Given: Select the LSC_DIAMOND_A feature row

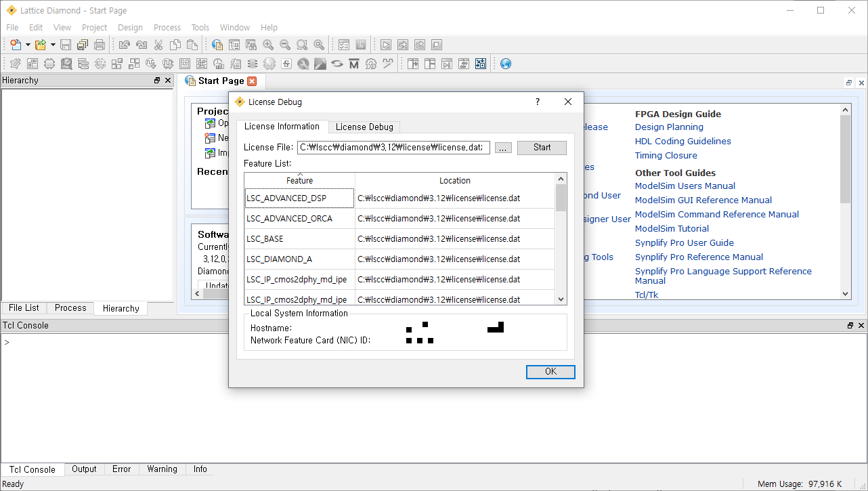Looking at the screenshot, I should point(399,259).
